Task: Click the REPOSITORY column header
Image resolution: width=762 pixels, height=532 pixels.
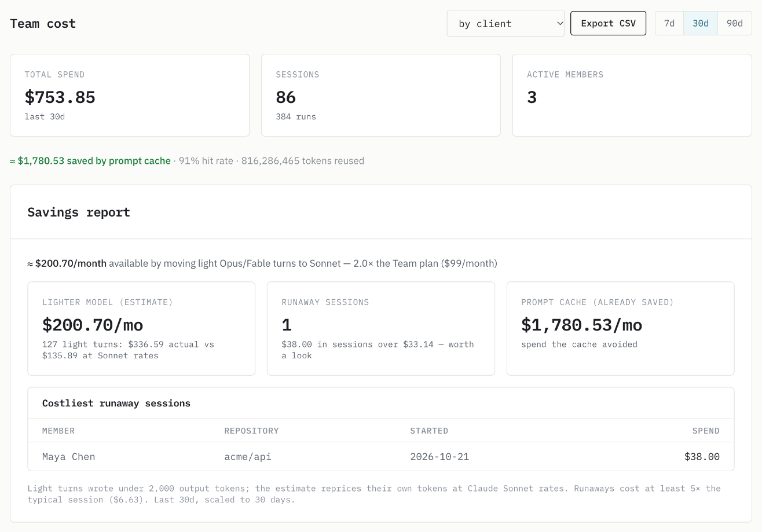Action: 251,431
